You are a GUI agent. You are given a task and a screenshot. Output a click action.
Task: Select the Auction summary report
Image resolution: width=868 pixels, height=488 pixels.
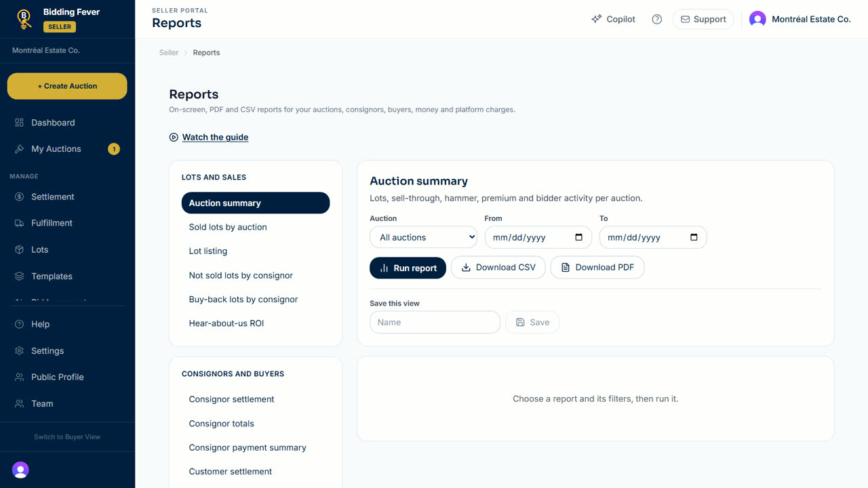[x=256, y=203]
